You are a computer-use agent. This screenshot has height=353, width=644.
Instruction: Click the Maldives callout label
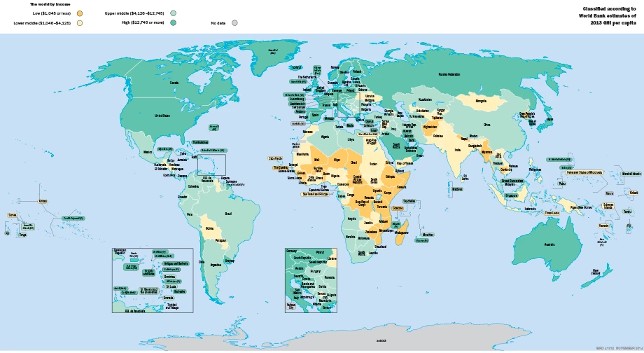[x=458, y=189]
